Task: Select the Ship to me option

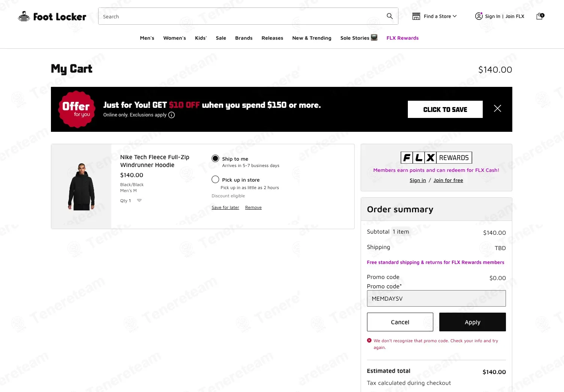Action: tap(215, 158)
